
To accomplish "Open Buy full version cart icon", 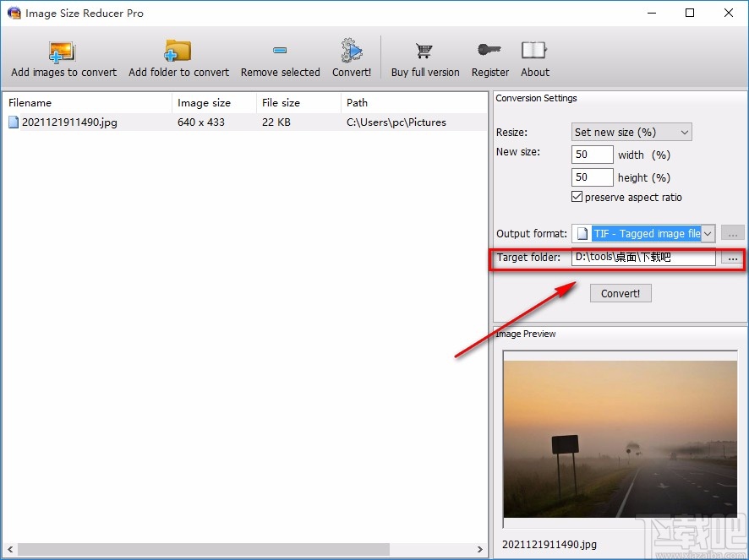I will pyautogui.click(x=424, y=52).
